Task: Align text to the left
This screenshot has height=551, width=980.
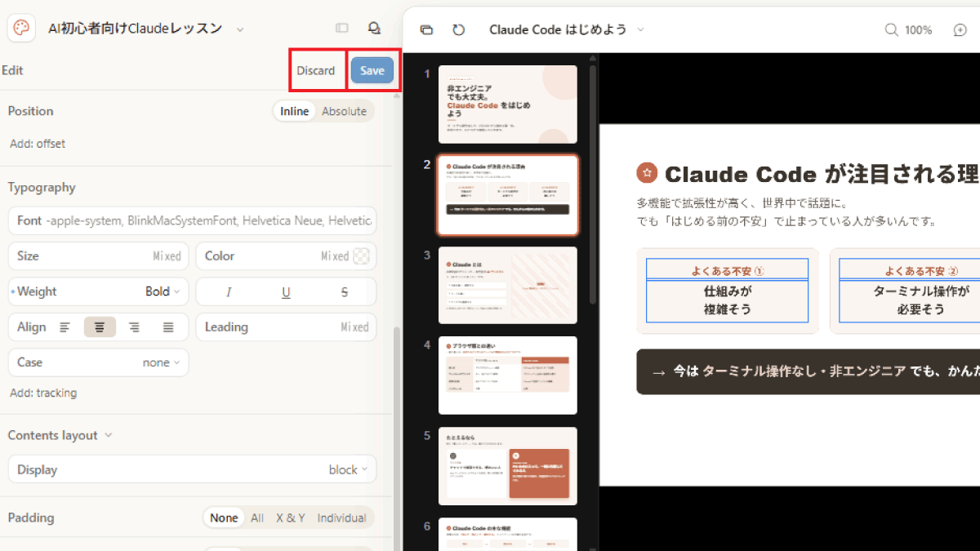Action: pos(65,327)
